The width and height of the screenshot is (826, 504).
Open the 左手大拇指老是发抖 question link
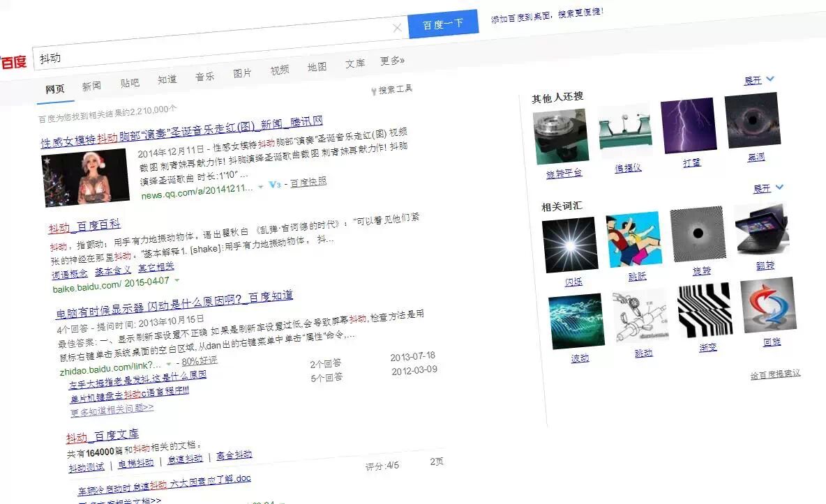(x=137, y=380)
